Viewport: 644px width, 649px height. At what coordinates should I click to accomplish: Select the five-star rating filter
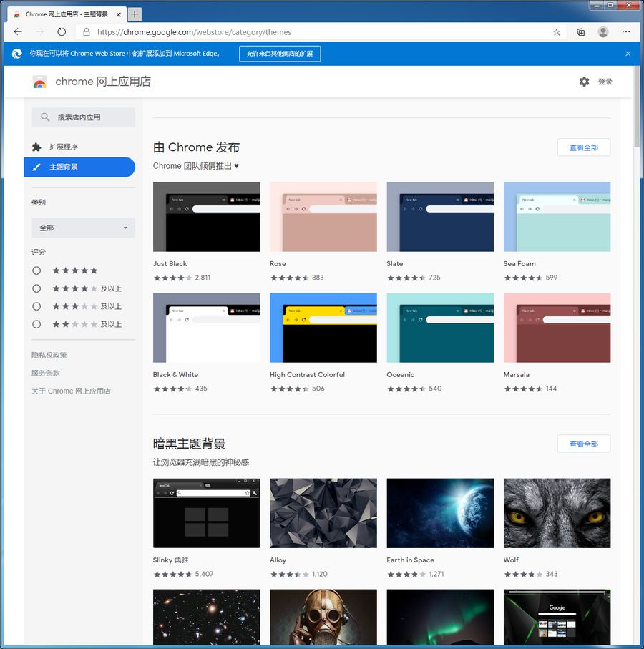click(36, 270)
